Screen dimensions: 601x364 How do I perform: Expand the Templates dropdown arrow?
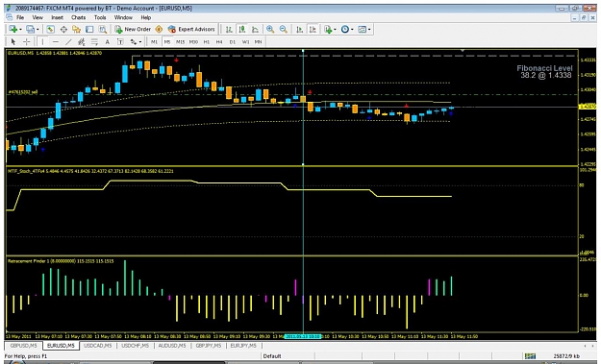[x=369, y=30]
